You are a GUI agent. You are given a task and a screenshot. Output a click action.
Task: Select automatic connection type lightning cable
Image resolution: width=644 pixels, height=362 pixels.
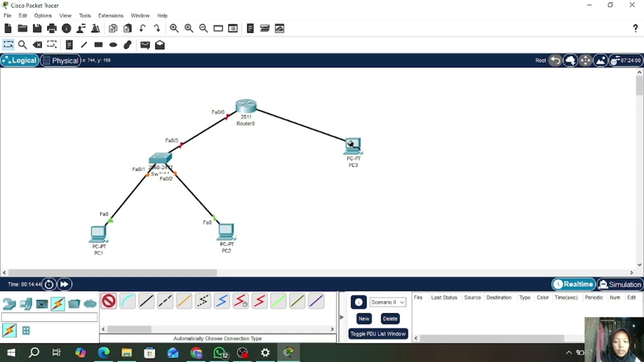[x=9, y=330]
